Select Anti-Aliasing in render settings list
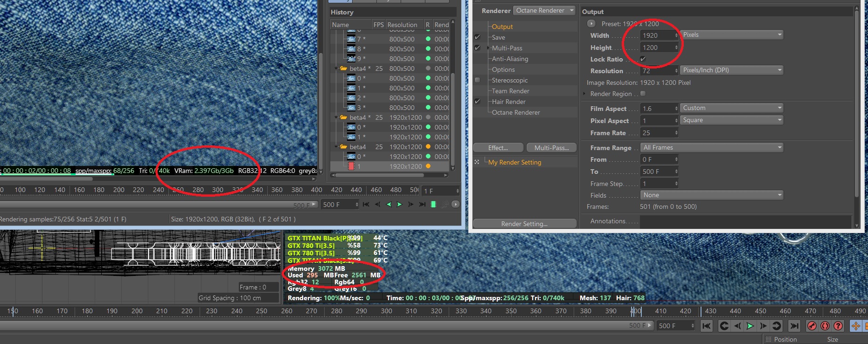 point(510,59)
